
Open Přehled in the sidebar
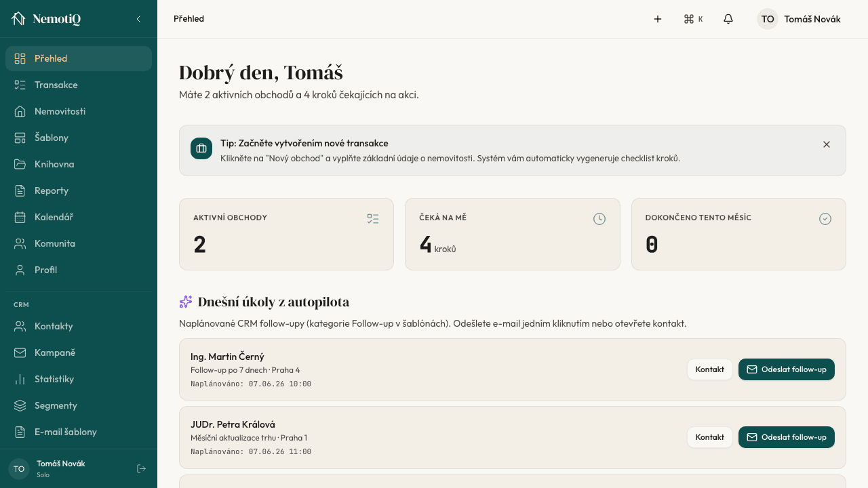click(79, 58)
